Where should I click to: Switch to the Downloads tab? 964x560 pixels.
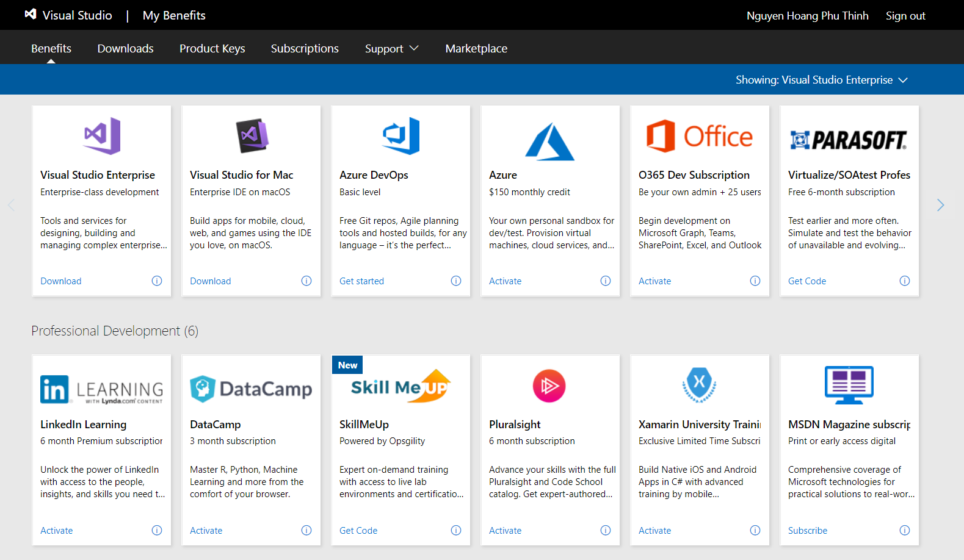pyautogui.click(x=126, y=48)
